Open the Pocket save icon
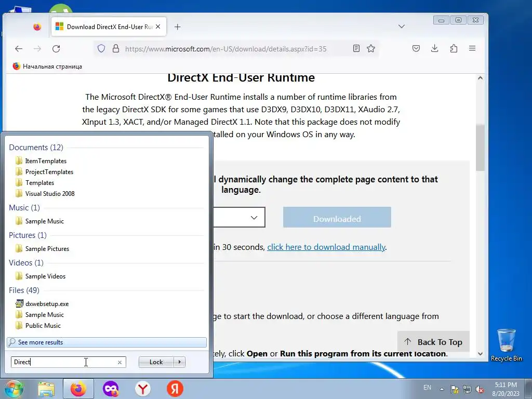Image resolution: width=532 pixels, height=399 pixels. click(416, 48)
